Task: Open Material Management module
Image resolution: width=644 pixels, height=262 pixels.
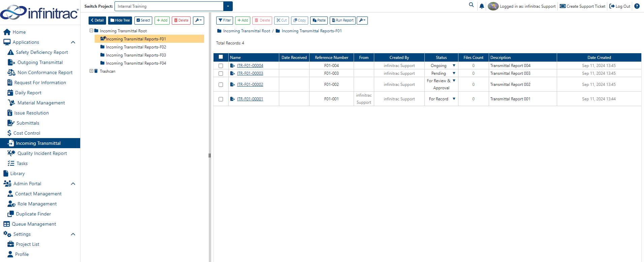Action: coord(41,103)
